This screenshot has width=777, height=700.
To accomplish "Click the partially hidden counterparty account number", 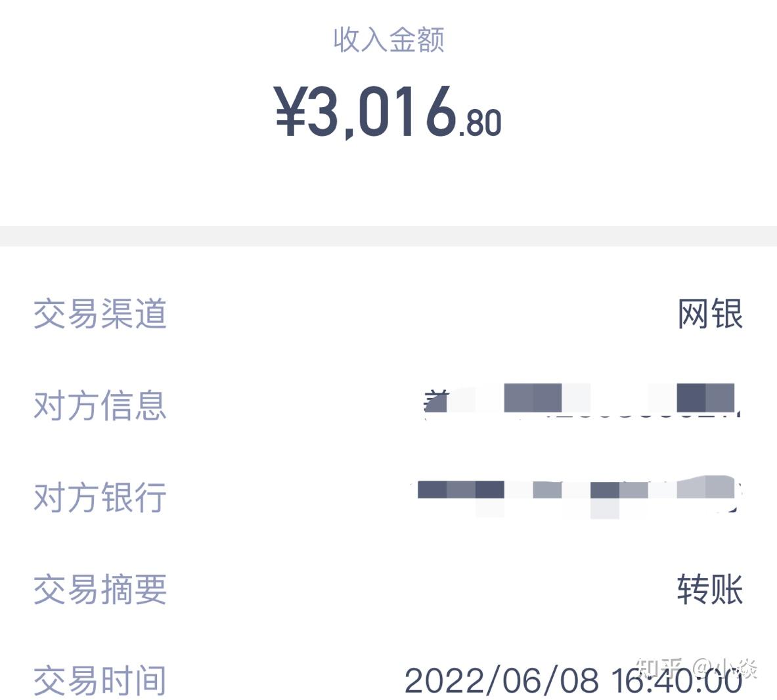I will pyautogui.click(x=644, y=415).
